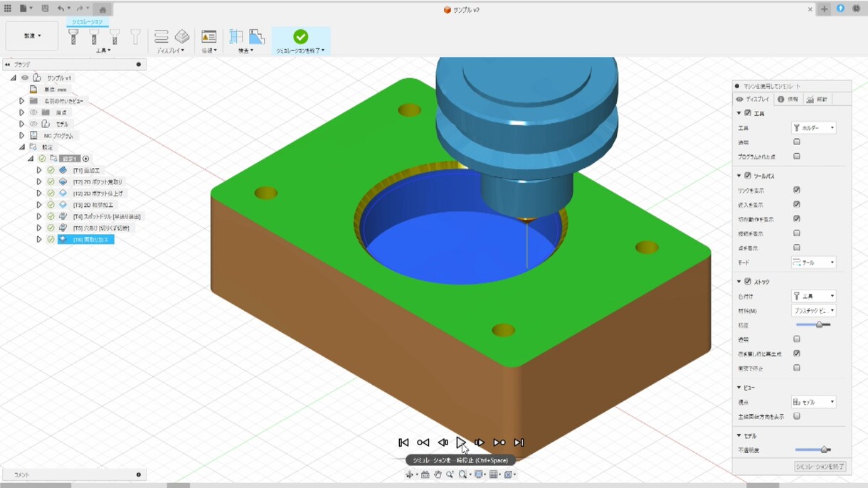Select the second tool icon in 工具 group
Viewport: 868px width, 488px height.
click(94, 37)
